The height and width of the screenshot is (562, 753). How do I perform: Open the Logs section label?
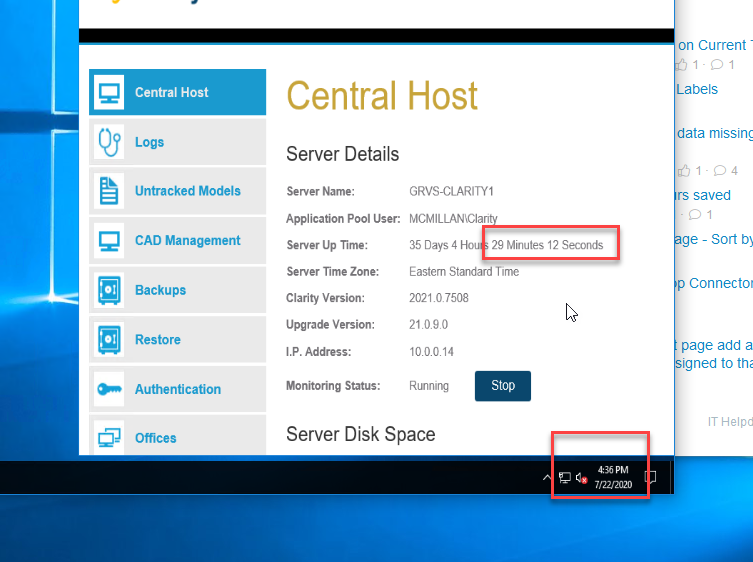pyautogui.click(x=149, y=142)
